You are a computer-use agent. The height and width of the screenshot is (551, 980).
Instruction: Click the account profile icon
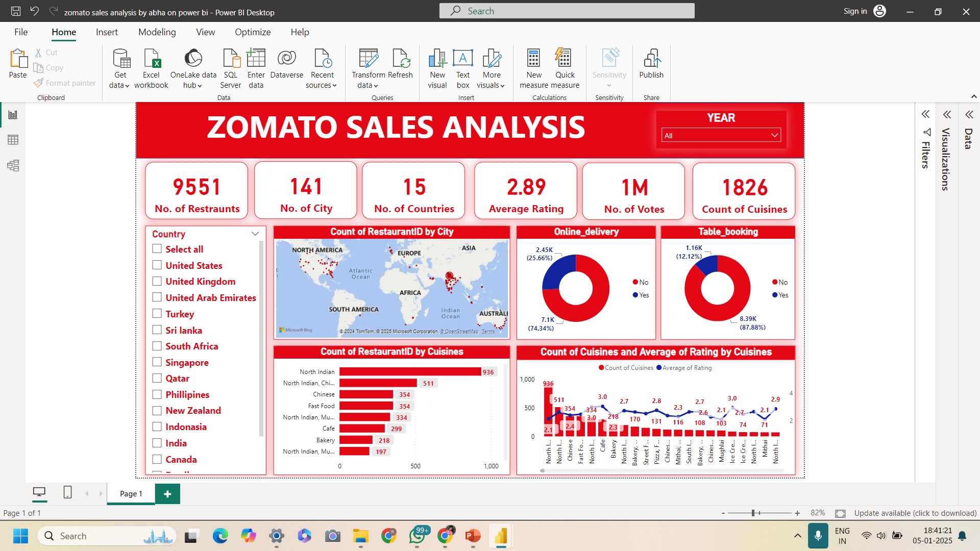click(879, 11)
